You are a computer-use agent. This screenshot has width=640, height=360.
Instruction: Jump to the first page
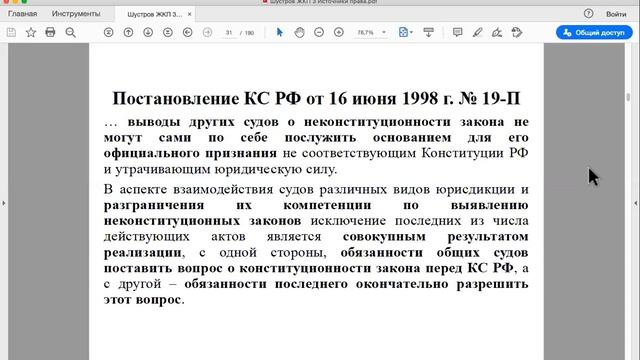coord(109,32)
